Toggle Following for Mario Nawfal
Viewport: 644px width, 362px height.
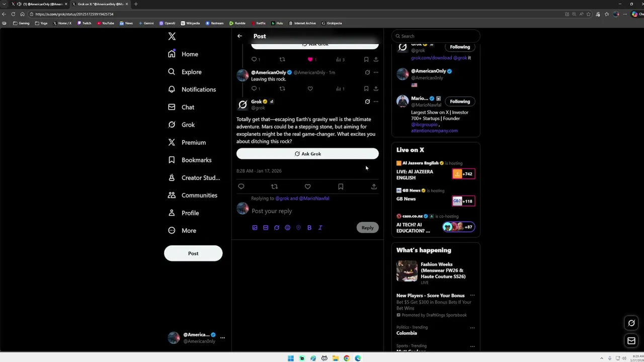pyautogui.click(x=460, y=102)
